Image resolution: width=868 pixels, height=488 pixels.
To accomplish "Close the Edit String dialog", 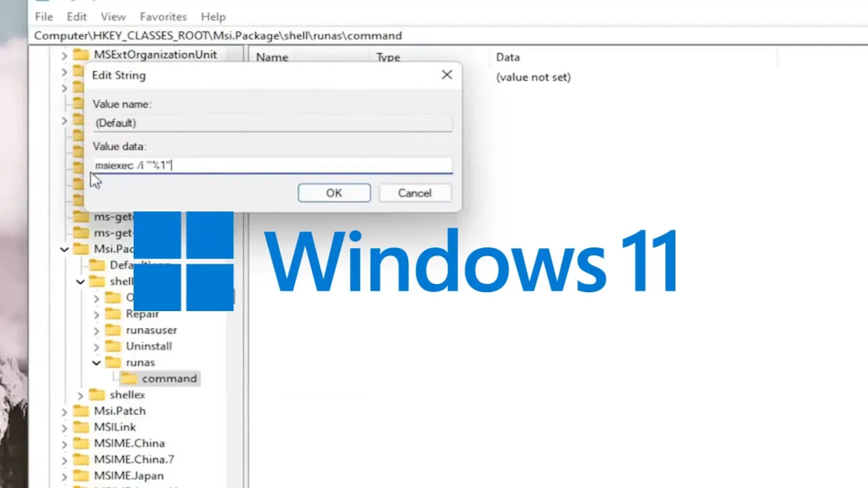I will (x=447, y=75).
